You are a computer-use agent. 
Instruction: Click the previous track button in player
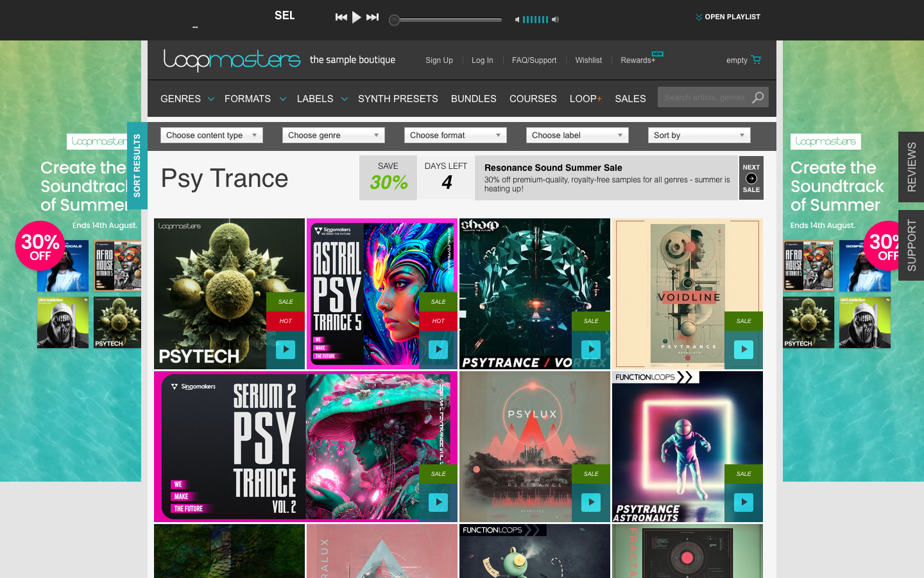341,17
